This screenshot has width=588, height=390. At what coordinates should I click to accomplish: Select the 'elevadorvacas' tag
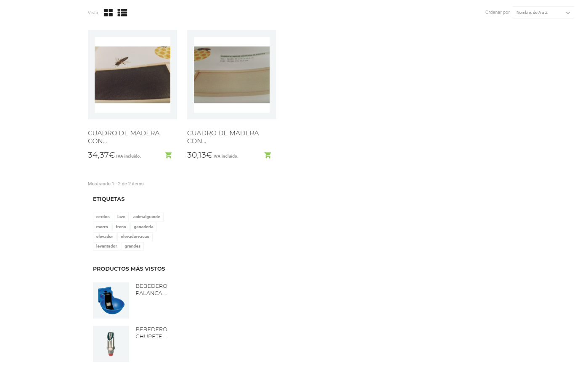(x=135, y=237)
